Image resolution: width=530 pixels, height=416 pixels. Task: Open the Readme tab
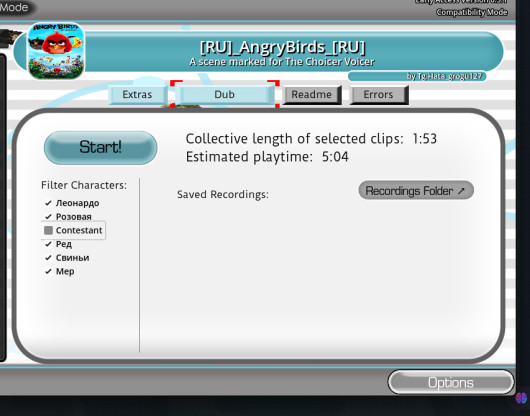312,95
